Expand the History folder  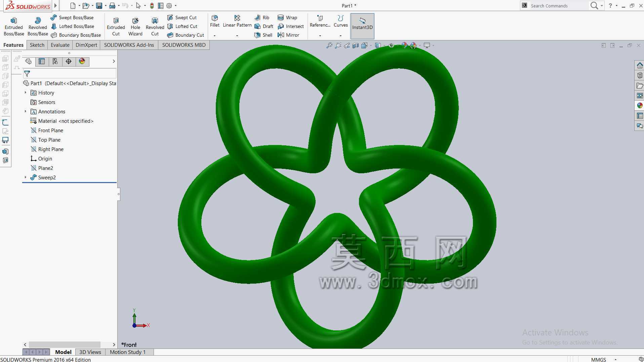pyautogui.click(x=25, y=93)
